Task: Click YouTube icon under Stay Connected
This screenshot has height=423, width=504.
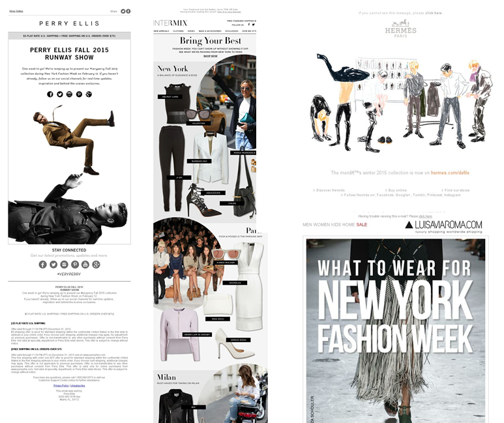Action: click(x=85, y=265)
